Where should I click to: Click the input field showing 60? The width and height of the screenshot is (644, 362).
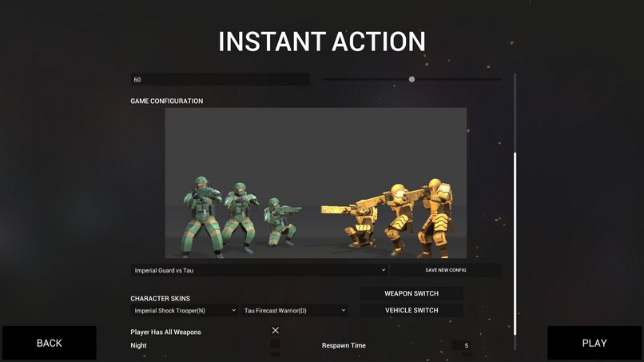click(x=221, y=79)
